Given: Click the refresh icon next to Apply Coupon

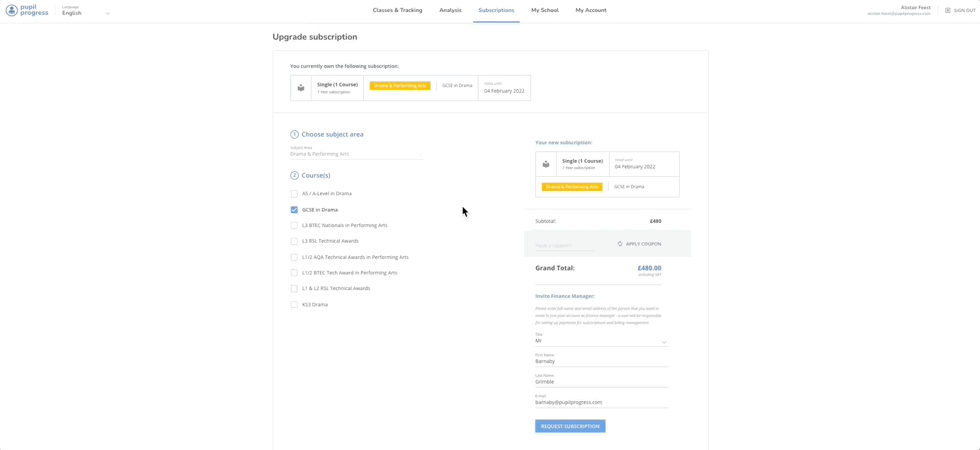Looking at the screenshot, I should 620,243.
